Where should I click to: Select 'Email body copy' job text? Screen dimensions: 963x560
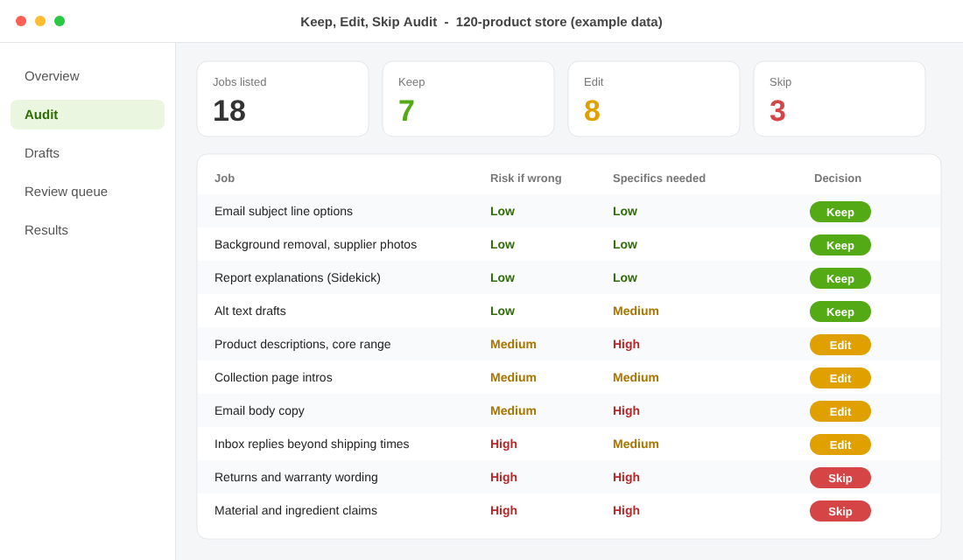click(x=259, y=410)
